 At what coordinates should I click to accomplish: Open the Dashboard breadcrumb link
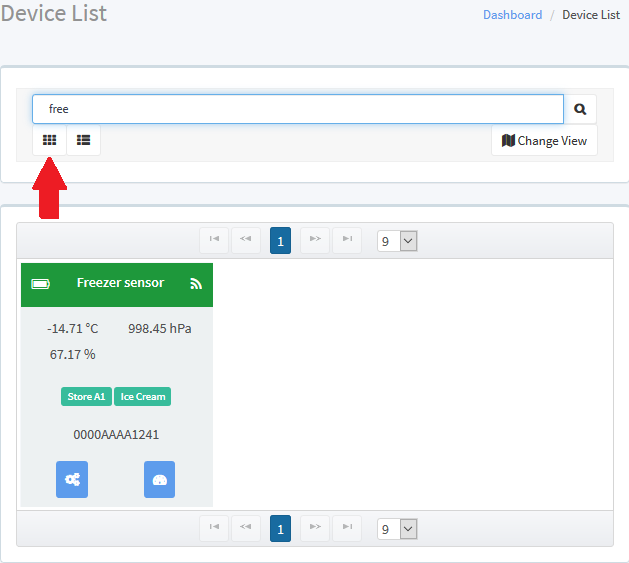click(x=512, y=15)
